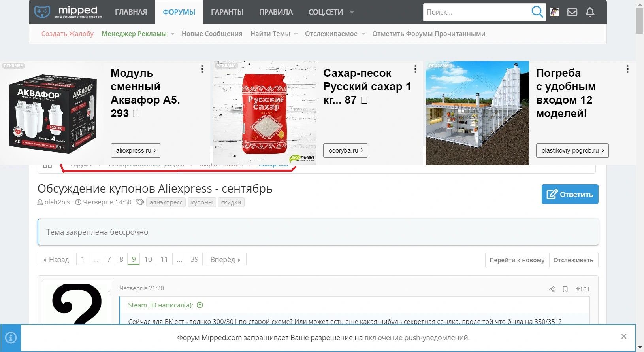Click the search input field
Screen dimensions: 644x352
click(477, 12)
